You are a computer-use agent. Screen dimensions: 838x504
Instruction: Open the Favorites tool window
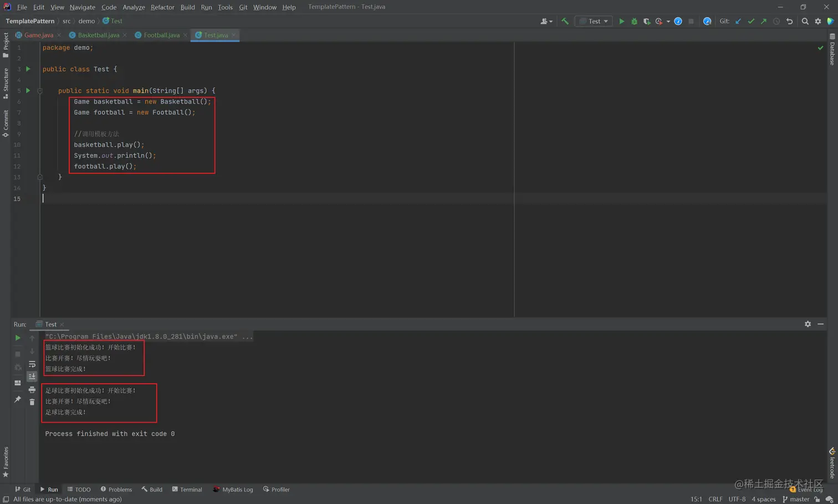tap(6, 462)
